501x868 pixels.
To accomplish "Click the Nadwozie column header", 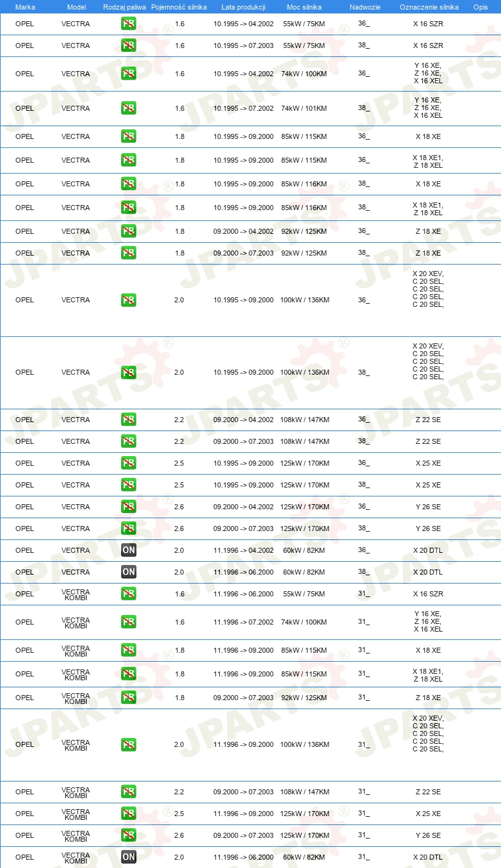I will (x=365, y=7).
